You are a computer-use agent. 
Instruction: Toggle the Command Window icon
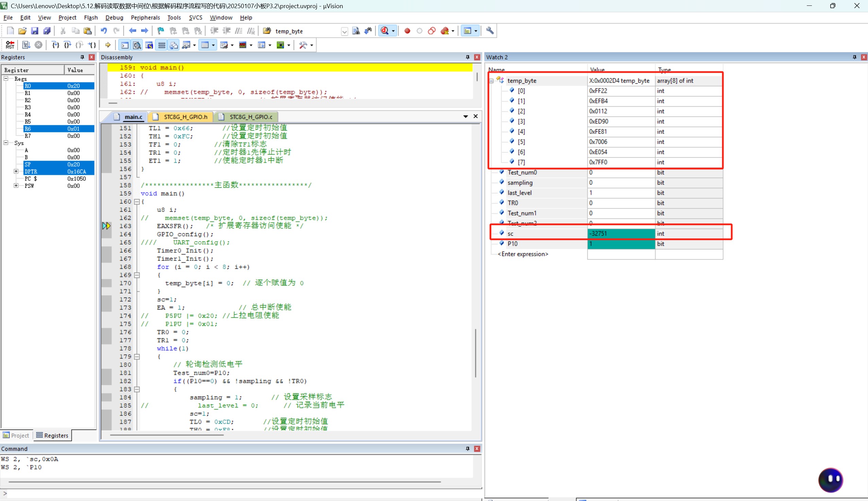pyautogui.click(x=124, y=45)
